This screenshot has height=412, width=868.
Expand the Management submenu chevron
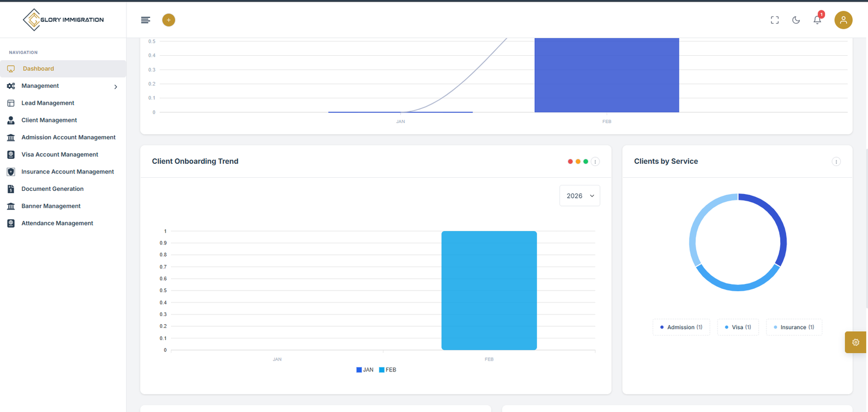[116, 87]
